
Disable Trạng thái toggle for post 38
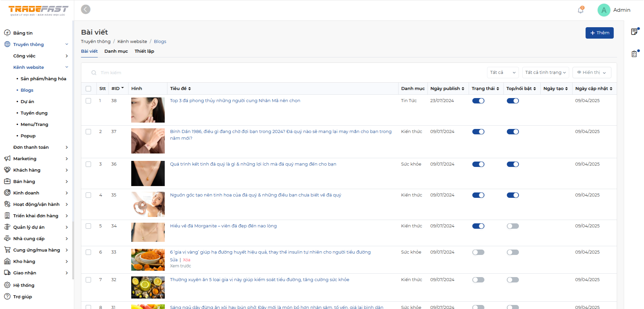[478, 101]
